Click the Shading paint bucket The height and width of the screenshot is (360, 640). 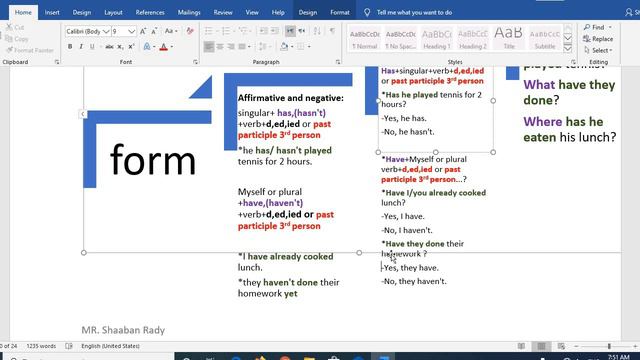284,47
